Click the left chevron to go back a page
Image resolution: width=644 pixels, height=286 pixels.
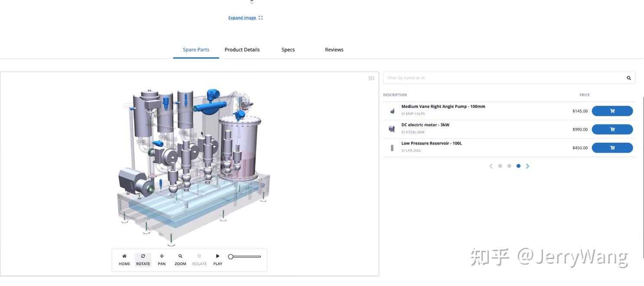click(491, 166)
